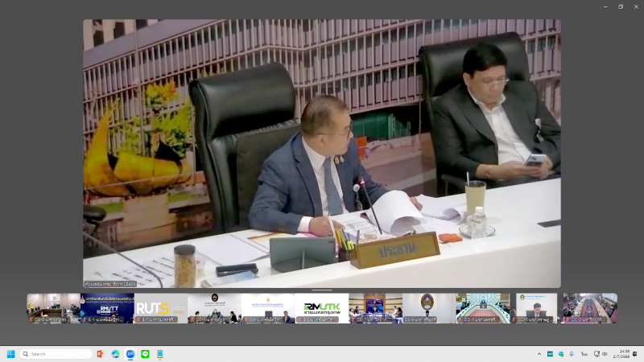Select the rightmost participant thumbnail in strip
Viewport: 644px width, 362px height.
590,308
